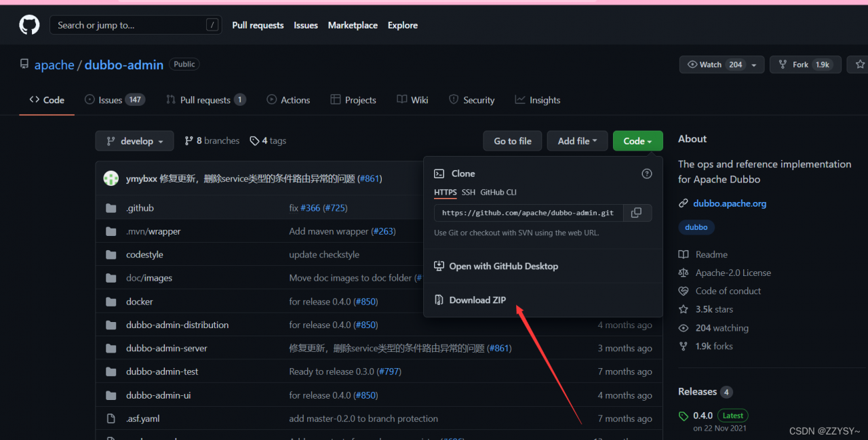Open the ymybxx avatar

click(111, 178)
